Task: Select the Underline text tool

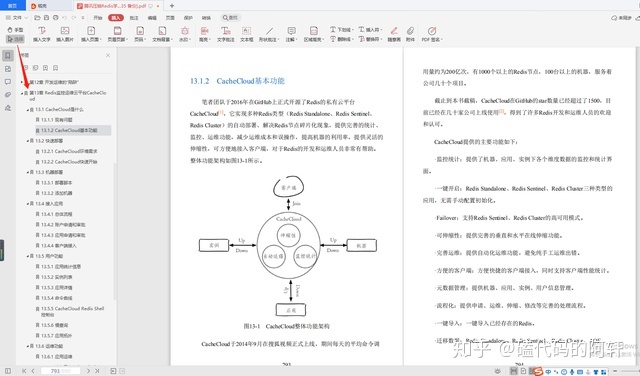Action: (342, 29)
